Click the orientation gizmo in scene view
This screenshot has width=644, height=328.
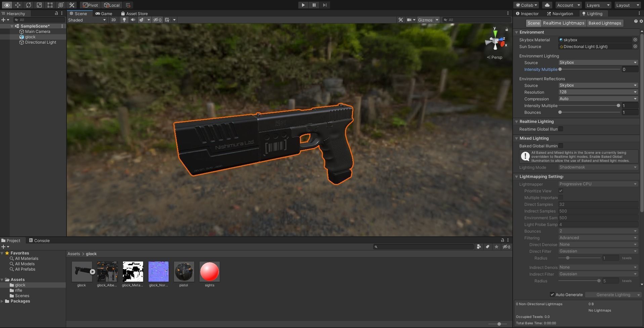[495, 41]
